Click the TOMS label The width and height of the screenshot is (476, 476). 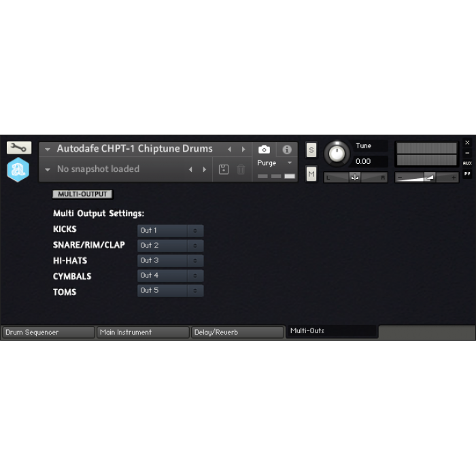point(65,292)
